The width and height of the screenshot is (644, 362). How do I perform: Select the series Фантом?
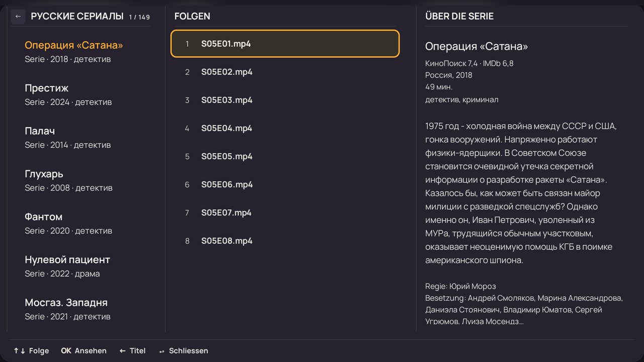pyautogui.click(x=86, y=223)
